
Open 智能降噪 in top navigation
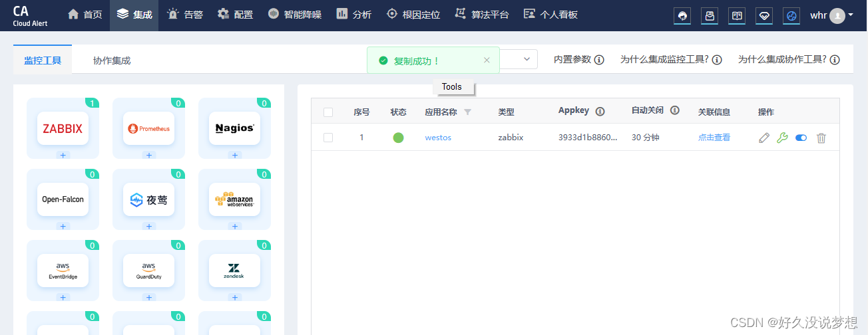295,14
